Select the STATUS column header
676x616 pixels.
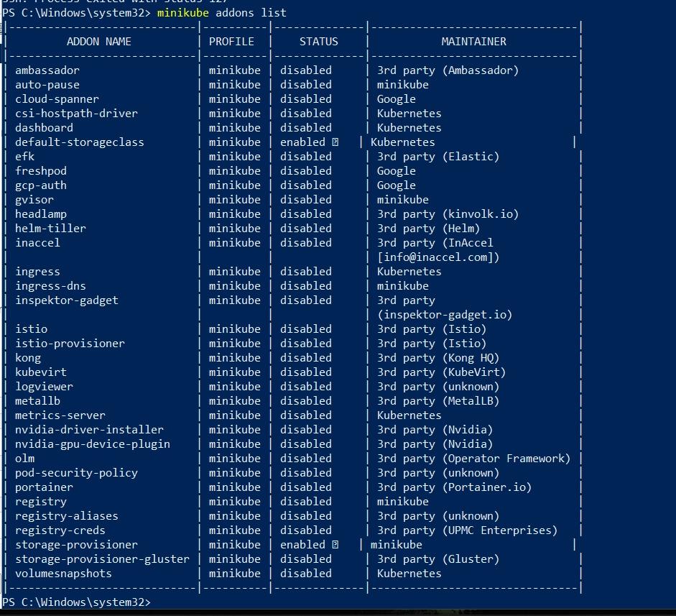coord(318,42)
